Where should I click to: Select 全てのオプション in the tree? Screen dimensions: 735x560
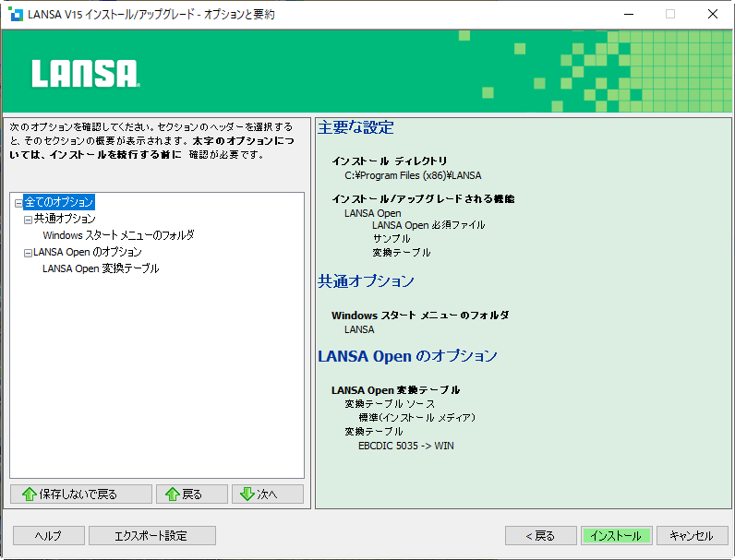tap(59, 202)
